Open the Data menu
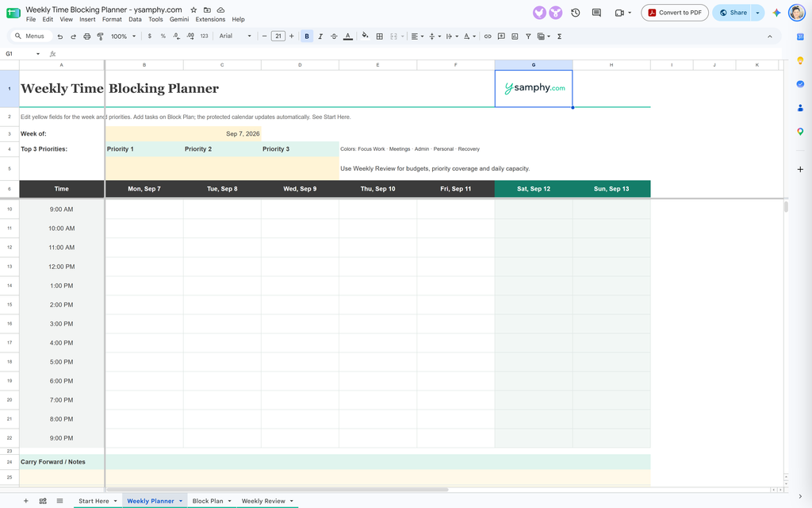812x508 pixels. pyautogui.click(x=135, y=19)
